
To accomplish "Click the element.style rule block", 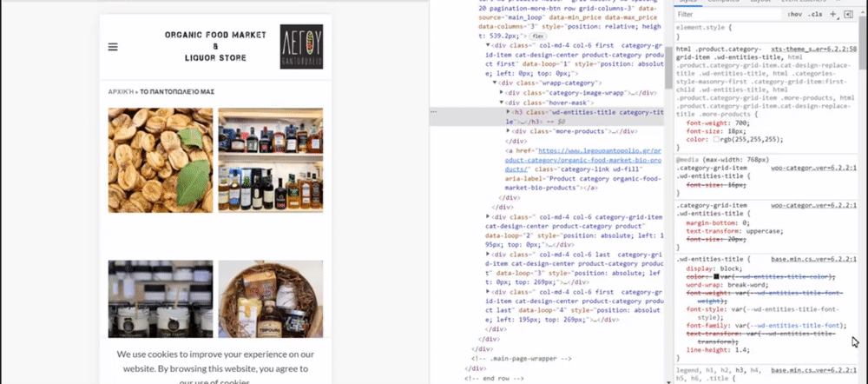I will [x=766, y=31].
